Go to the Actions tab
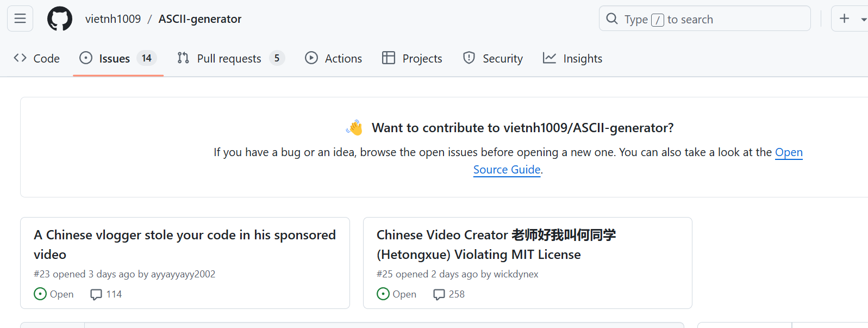The image size is (868, 328). [x=333, y=58]
